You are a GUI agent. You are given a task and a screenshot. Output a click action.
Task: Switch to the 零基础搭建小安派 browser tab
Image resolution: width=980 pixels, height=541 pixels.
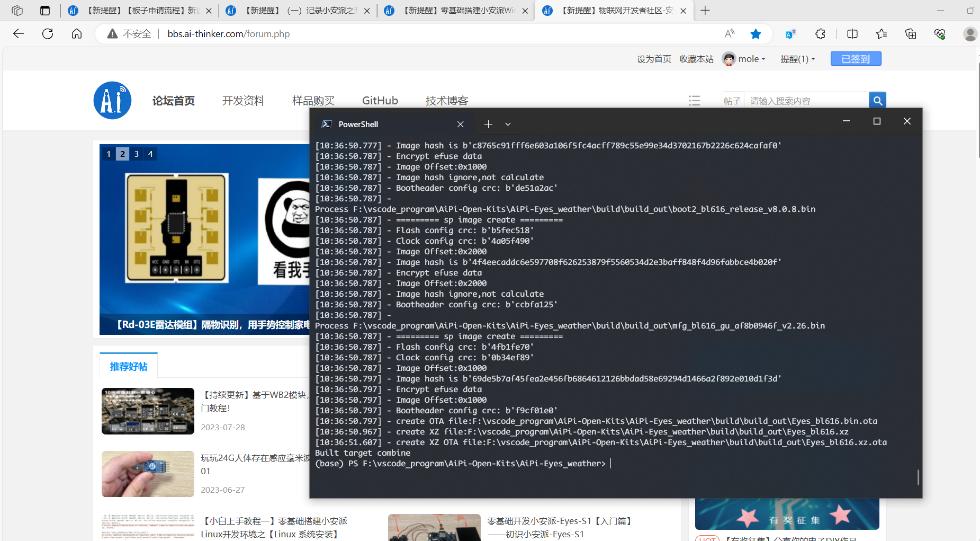point(456,11)
